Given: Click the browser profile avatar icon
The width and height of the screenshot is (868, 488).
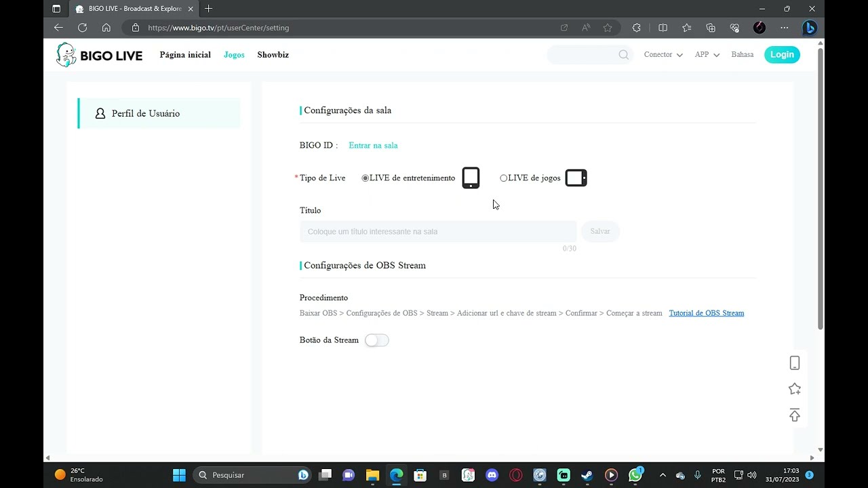Looking at the screenshot, I should (759, 28).
